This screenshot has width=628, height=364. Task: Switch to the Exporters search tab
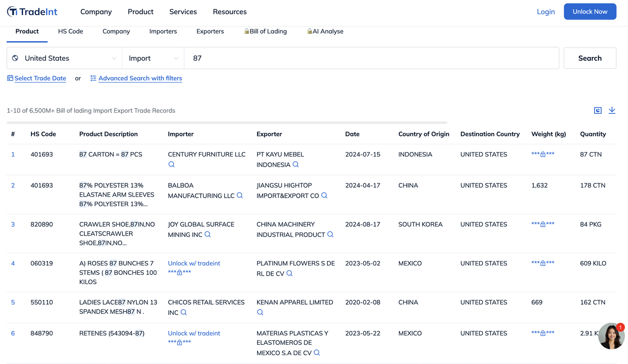(x=210, y=31)
